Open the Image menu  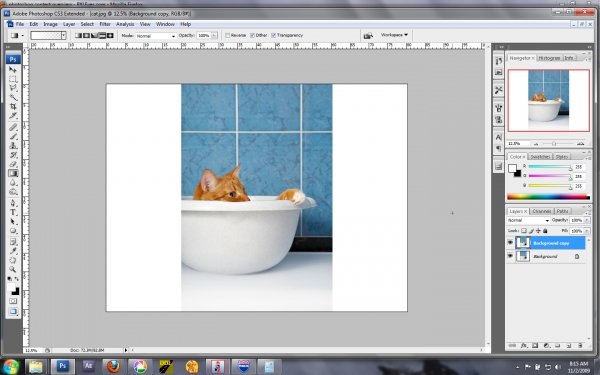pos(50,24)
